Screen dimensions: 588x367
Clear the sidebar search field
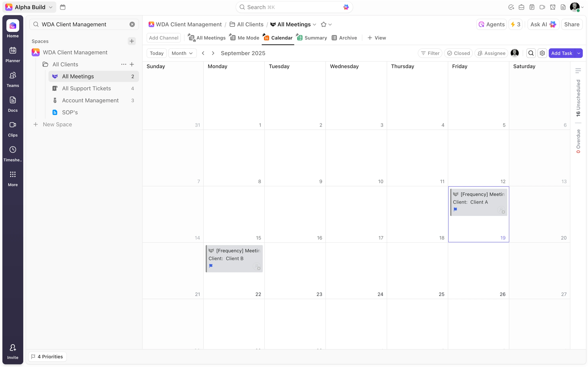pos(132,24)
